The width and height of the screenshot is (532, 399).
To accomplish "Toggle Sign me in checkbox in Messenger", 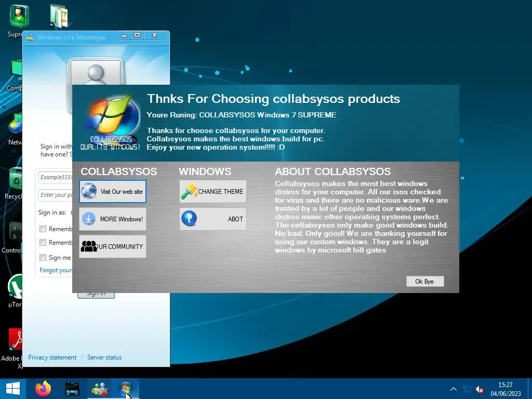I will click(43, 258).
